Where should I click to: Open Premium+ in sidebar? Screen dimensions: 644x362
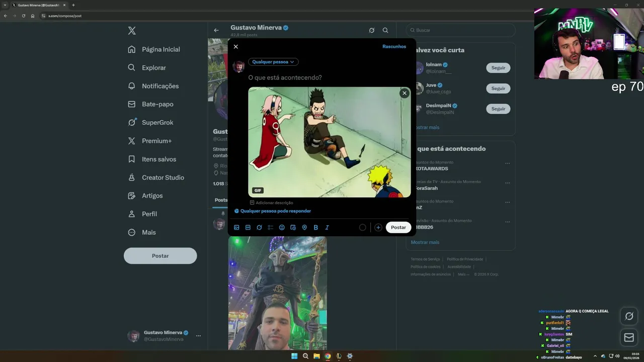149,141
